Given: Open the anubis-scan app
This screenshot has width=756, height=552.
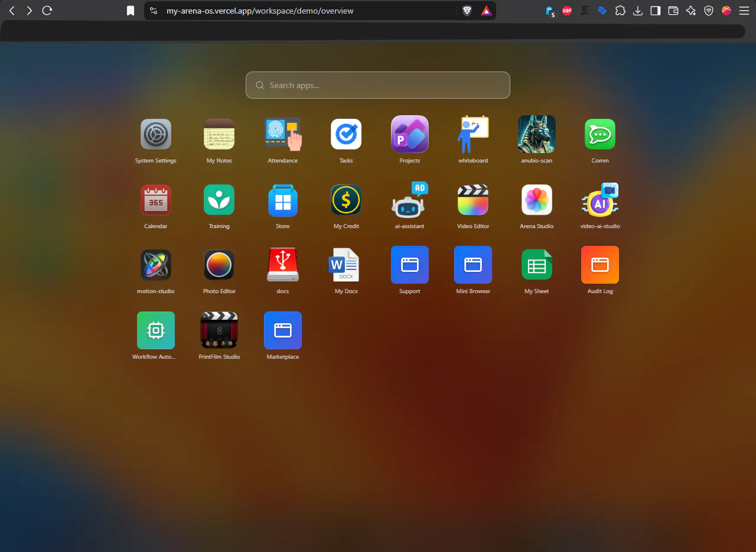Looking at the screenshot, I should (537, 134).
